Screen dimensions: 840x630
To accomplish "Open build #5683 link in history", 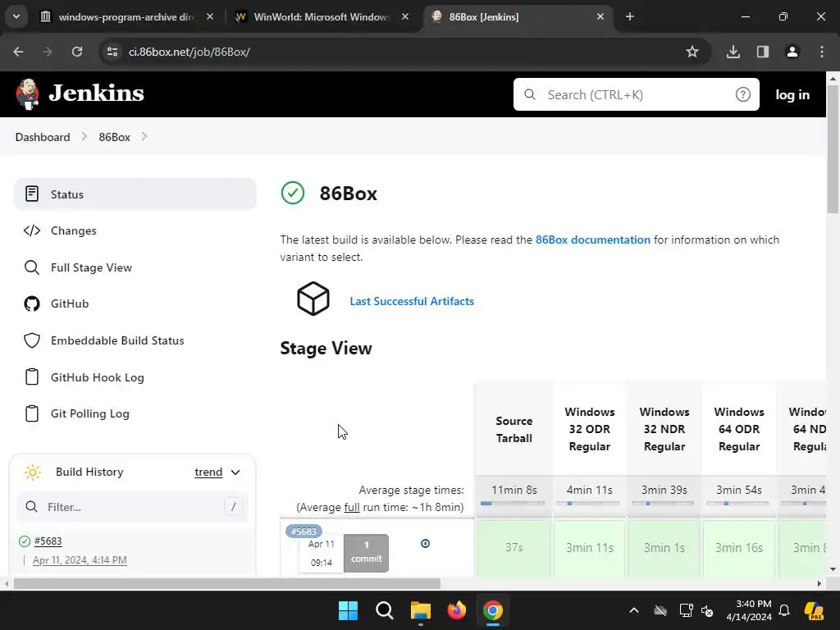I will 48,541.
